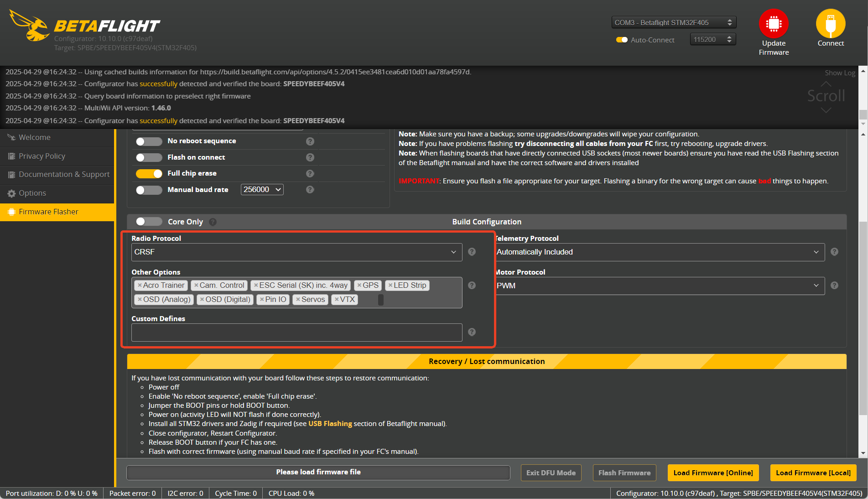Open help for Radio Protocol
Viewport: 868px width, 499px height.
(x=472, y=252)
